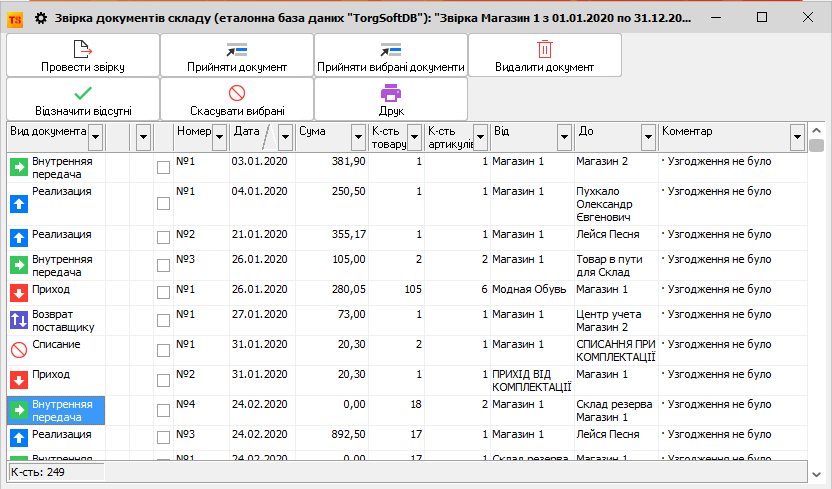Viewport: 832px width, 489px height.
Task: Click the vertical scrollbar down arrow
Action: click(817, 472)
